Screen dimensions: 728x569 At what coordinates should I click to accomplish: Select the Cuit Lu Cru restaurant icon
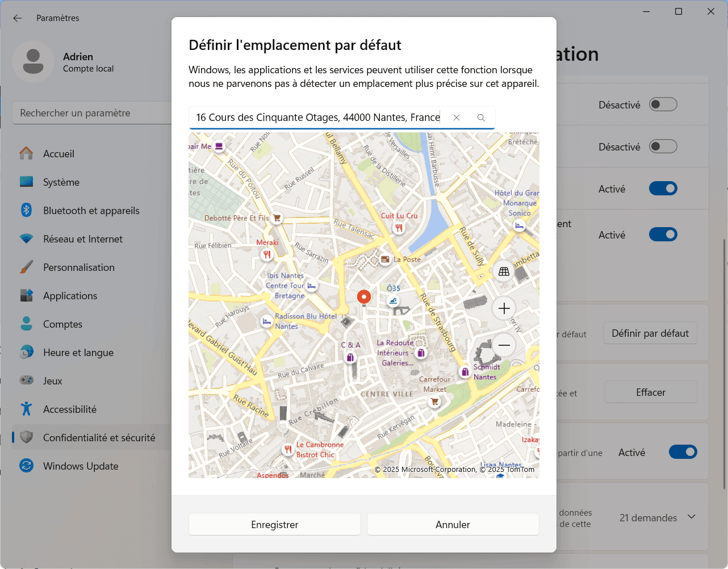pos(399,228)
